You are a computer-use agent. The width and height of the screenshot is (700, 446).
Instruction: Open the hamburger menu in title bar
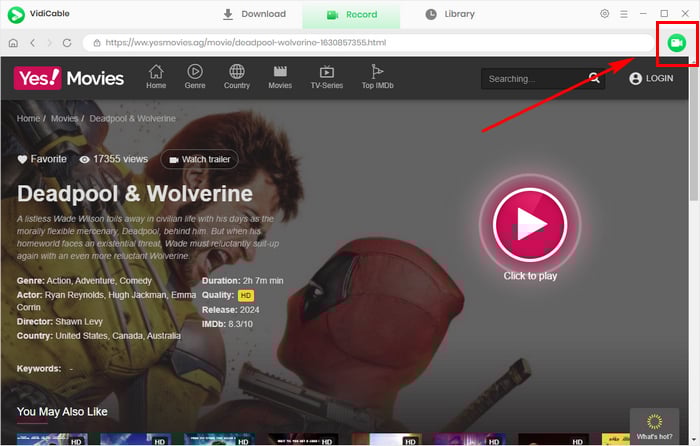pos(624,14)
